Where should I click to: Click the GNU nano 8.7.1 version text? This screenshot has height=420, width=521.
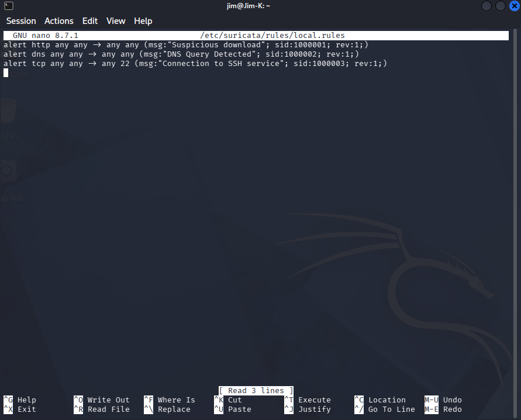tap(45, 36)
